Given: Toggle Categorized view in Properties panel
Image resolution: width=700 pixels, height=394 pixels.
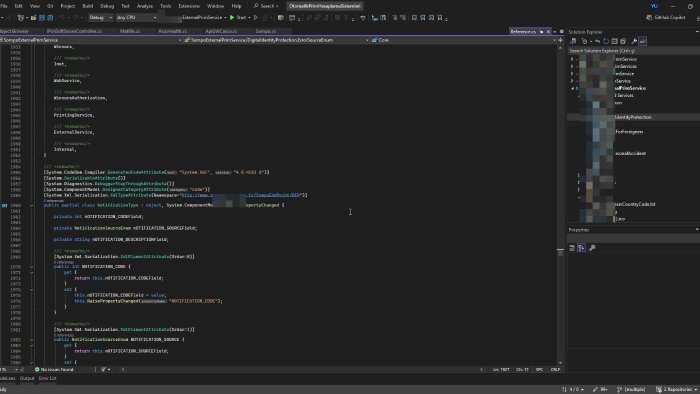Looking at the screenshot, I should point(572,248).
